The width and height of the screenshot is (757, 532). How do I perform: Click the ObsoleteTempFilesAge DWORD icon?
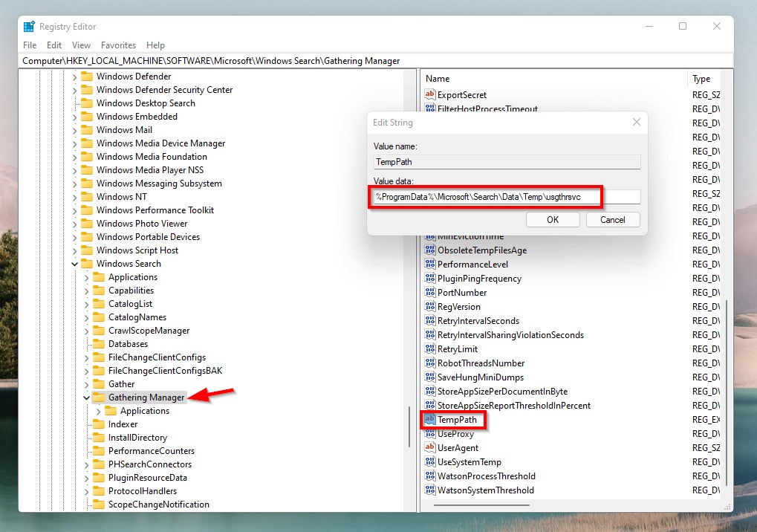click(x=429, y=250)
